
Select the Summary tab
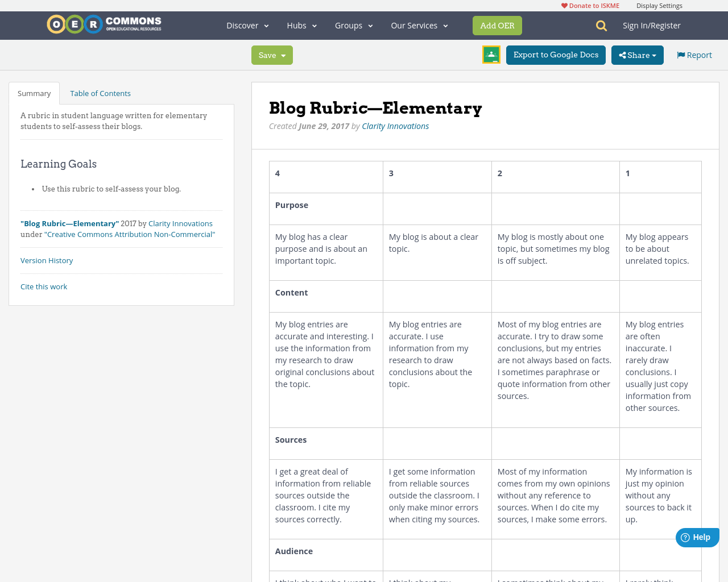[34, 93]
